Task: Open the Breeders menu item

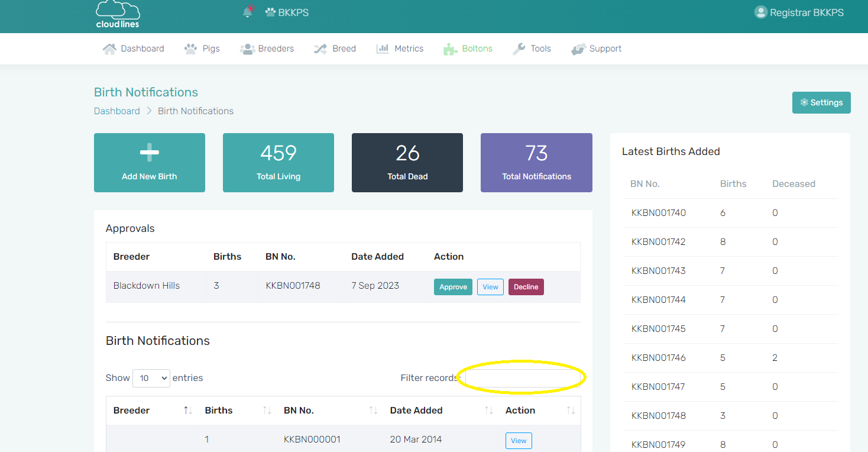Action: 276,49
